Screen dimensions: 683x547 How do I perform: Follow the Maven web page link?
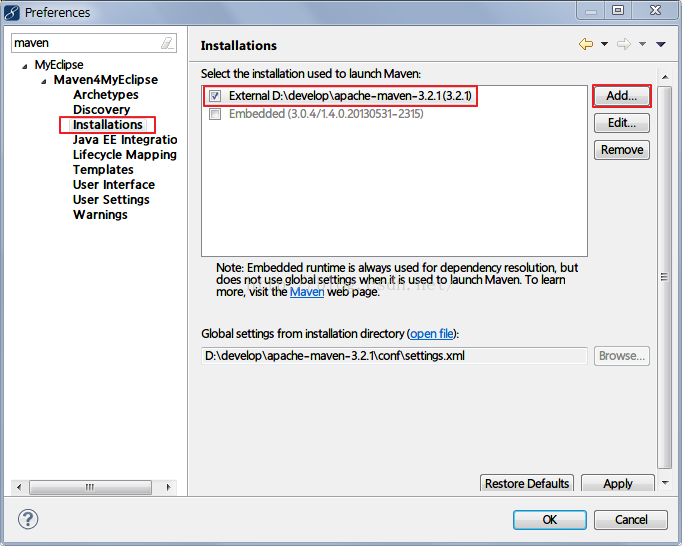pyautogui.click(x=307, y=292)
